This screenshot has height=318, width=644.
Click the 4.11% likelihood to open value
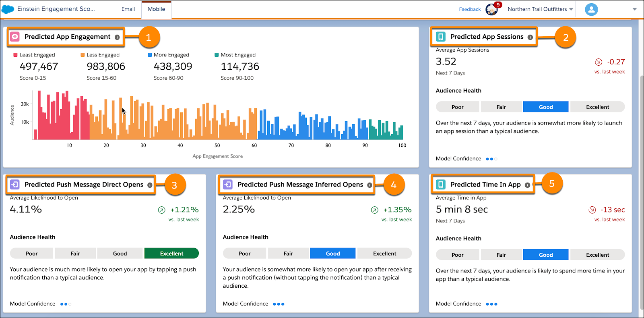26,210
